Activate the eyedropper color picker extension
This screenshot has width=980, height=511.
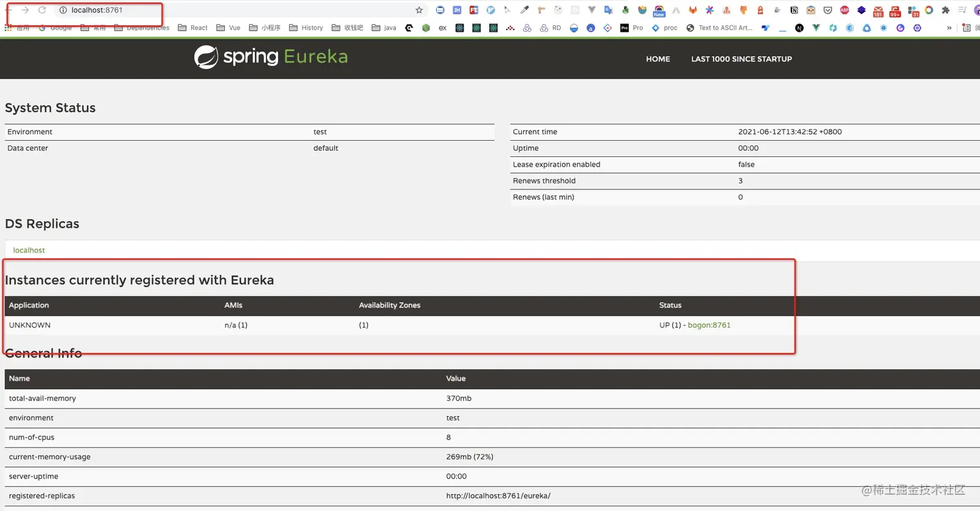coord(524,10)
